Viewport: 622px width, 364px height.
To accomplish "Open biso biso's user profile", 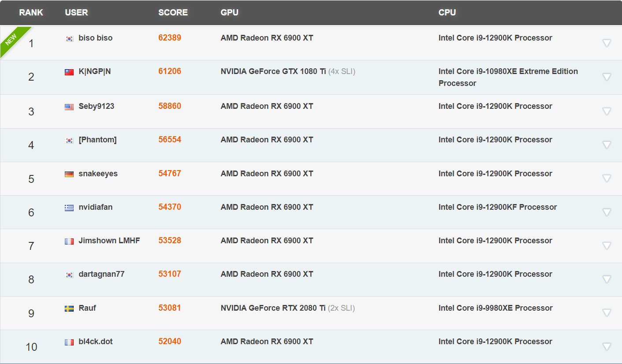I will 95,38.
